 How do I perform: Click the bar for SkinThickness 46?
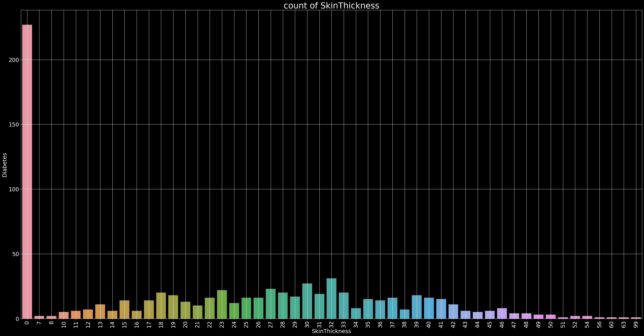coord(502,314)
